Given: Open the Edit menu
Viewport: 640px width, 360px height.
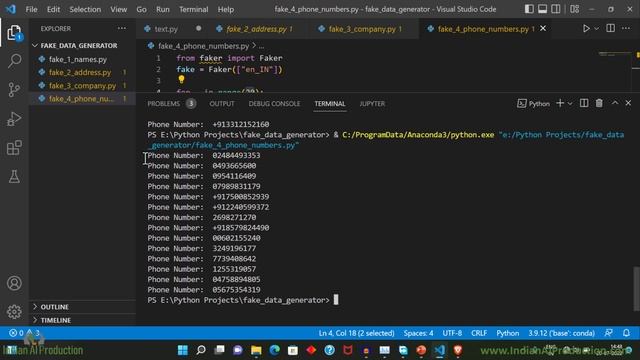Looking at the screenshot, I should click(x=53, y=9).
